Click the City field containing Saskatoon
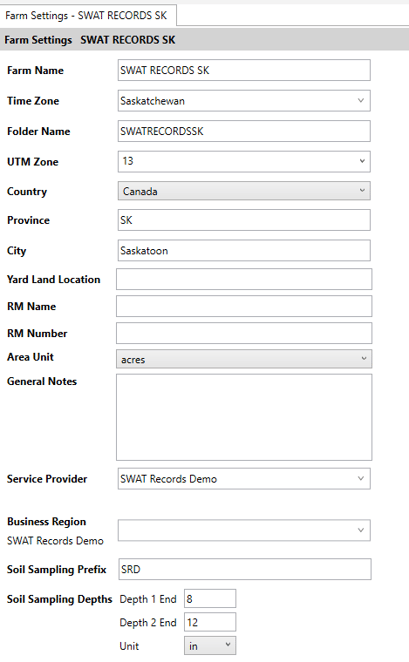The height and width of the screenshot is (662, 409). (244, 250)
